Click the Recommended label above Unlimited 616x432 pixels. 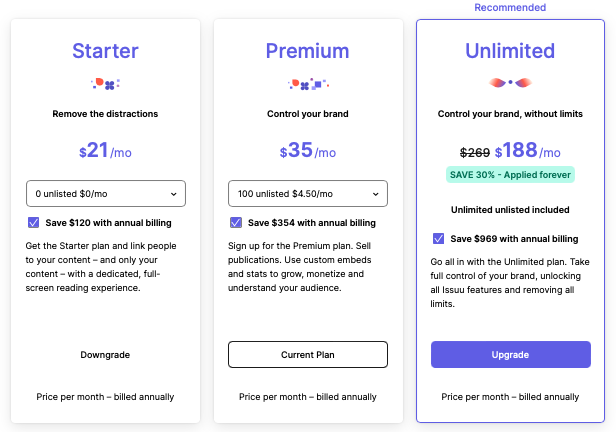[x=510, y=7]
